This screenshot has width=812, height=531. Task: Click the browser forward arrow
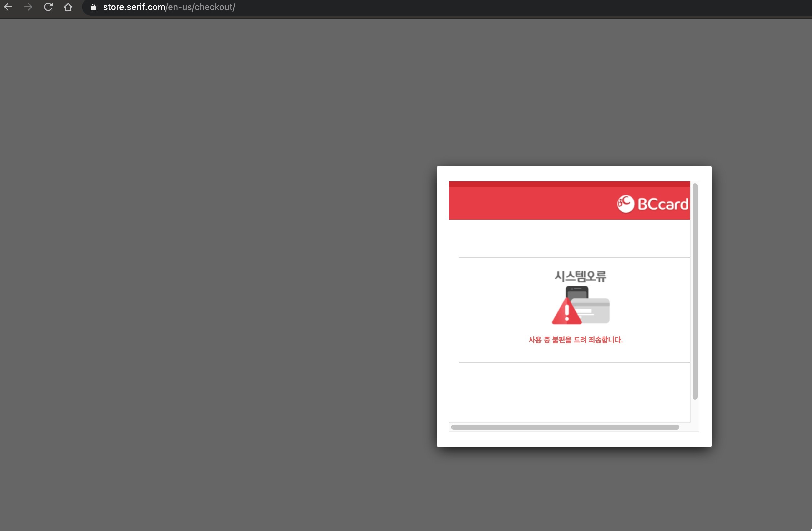pyautogui.click(x=28, y=7)
